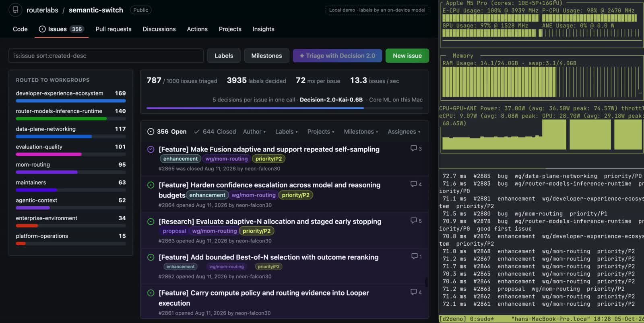Click the triage progress bar under the stats
The image size is (644, 323).
tap(285, 108)
